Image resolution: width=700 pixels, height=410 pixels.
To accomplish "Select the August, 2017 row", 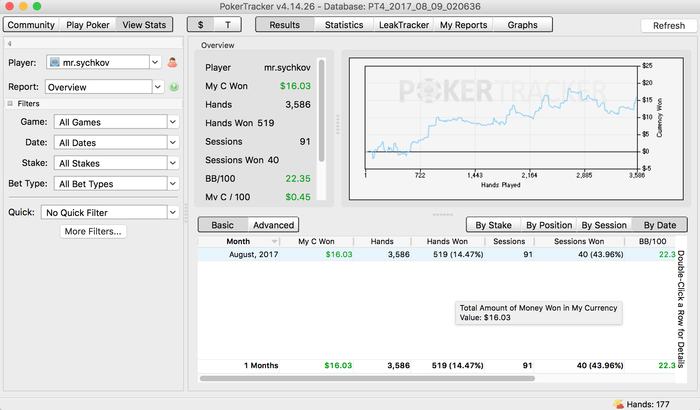I will (x=437, y=254).
